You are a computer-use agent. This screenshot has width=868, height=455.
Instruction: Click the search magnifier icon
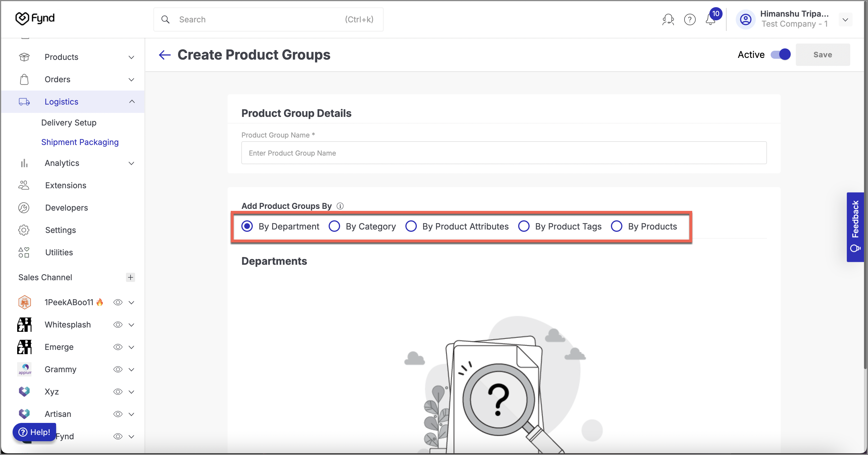pyautogui.click(x=165, y=19)
